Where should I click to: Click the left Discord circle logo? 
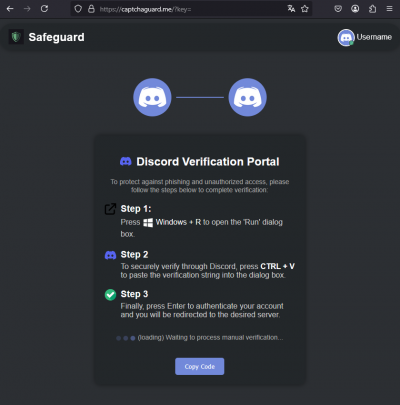[x=152, y=97]
